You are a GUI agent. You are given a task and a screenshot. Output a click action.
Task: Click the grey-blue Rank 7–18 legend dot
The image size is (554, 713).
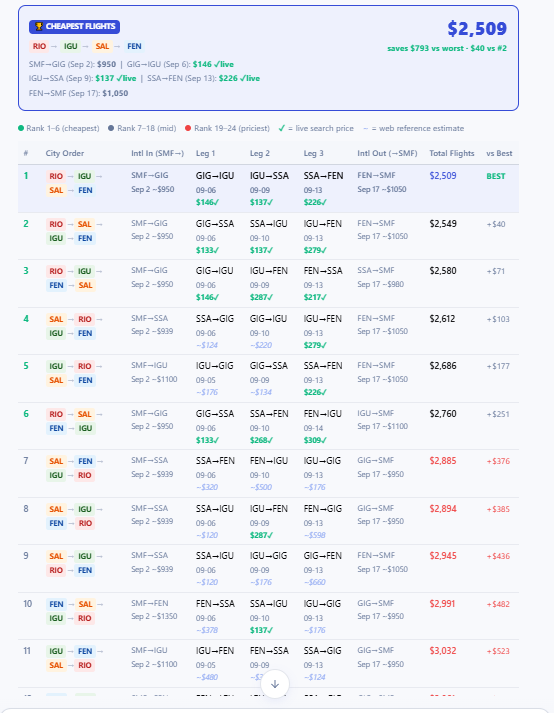(111, 128)
